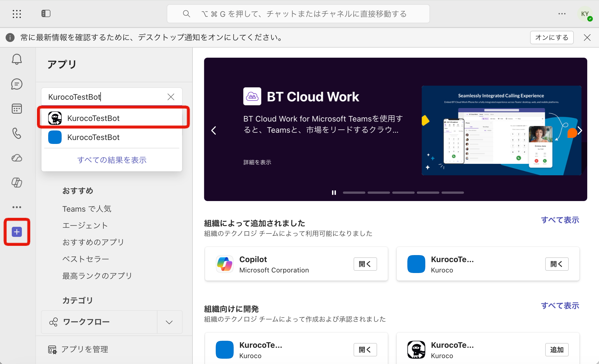Click the BT Cloud Work banner title
This screenshot has height=364, width=599.
point(313,97)
